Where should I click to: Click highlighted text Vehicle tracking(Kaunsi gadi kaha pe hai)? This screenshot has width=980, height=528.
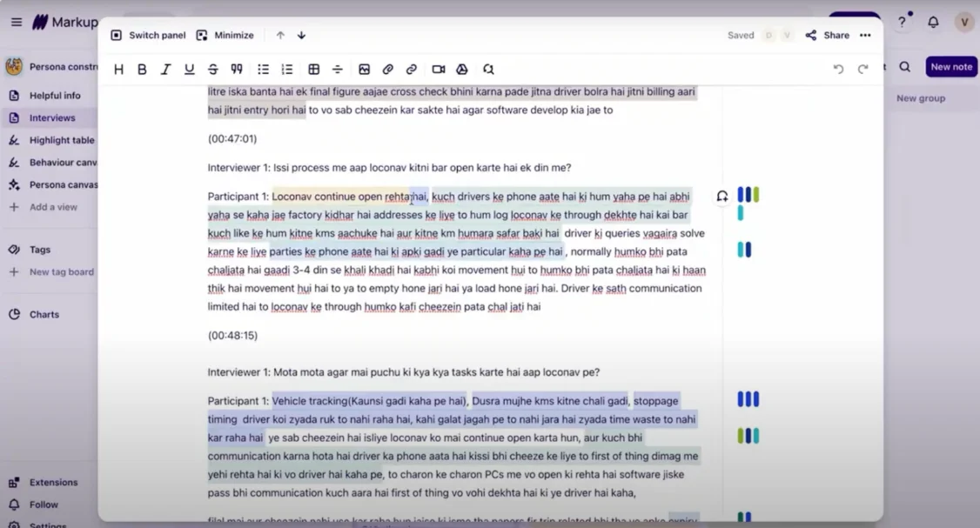point(369,401)
